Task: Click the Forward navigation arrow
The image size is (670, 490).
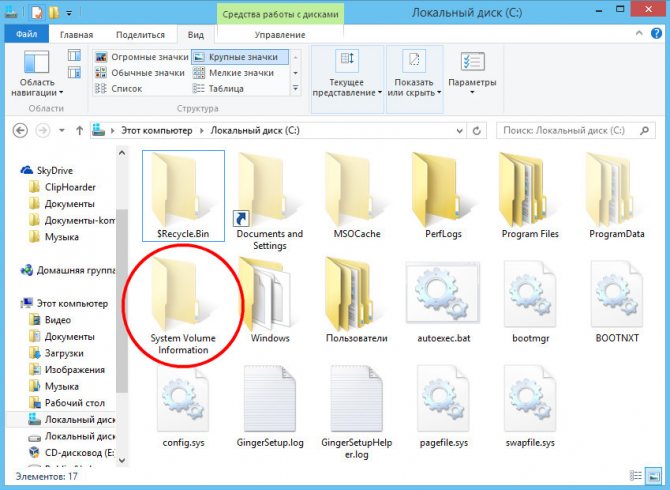Action: [43, 130]
